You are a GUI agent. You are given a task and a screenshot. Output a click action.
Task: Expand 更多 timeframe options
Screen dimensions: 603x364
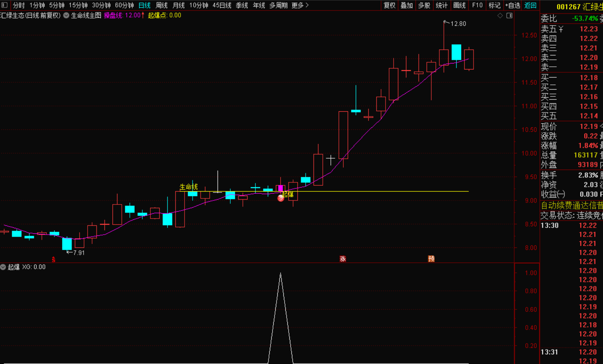300,5
